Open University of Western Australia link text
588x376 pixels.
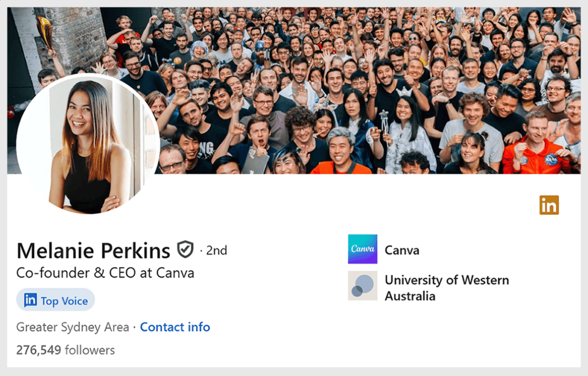coord(447,288)
